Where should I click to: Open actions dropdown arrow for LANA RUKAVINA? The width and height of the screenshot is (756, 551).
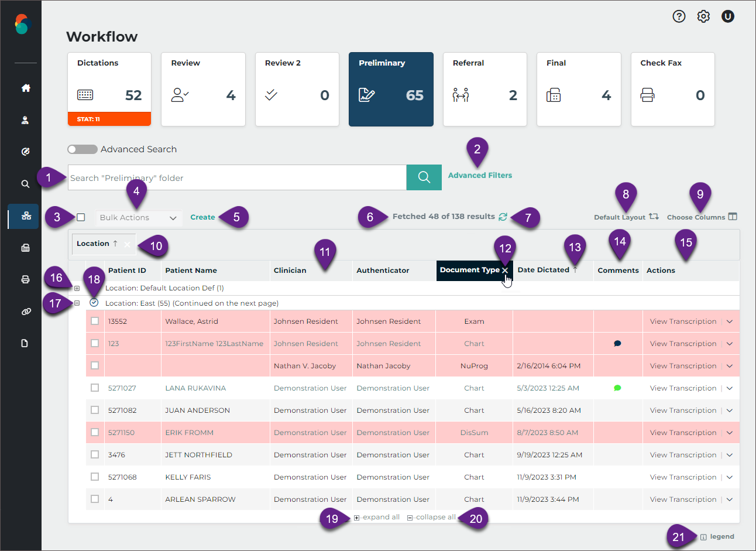pyautogui.click(x=730, y=388)
